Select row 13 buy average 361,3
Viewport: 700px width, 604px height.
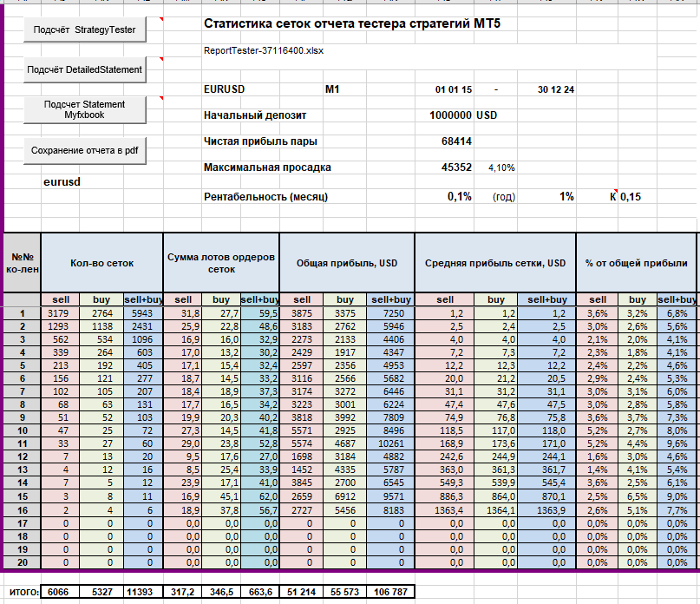coord(495,469)
